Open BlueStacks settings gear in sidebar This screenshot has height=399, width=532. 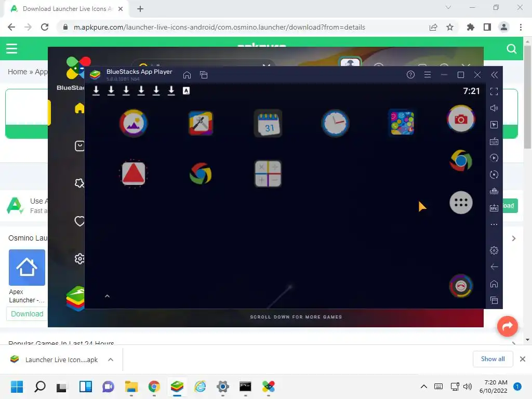click(494, 250)
